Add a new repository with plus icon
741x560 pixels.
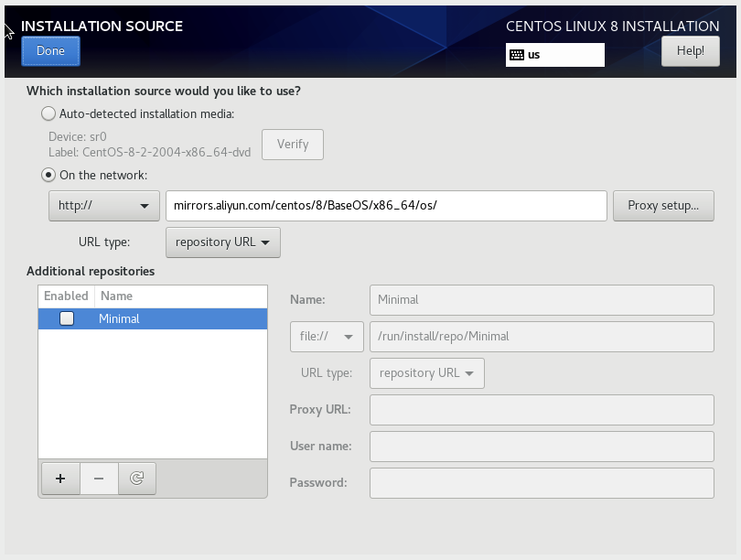pyautogui.click(x=60, y=479)
